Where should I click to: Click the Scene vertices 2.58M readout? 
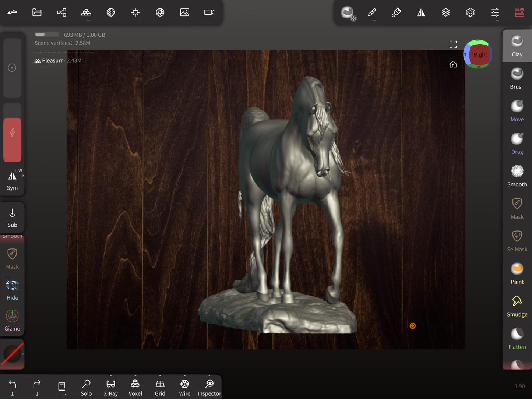(x=62, y=43)
